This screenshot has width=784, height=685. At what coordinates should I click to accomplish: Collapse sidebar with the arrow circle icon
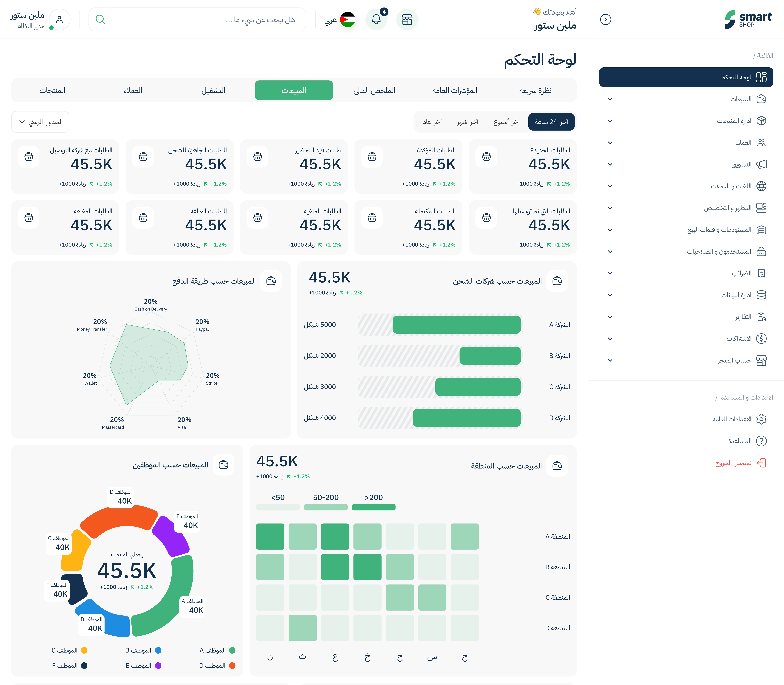click(605, 19)
